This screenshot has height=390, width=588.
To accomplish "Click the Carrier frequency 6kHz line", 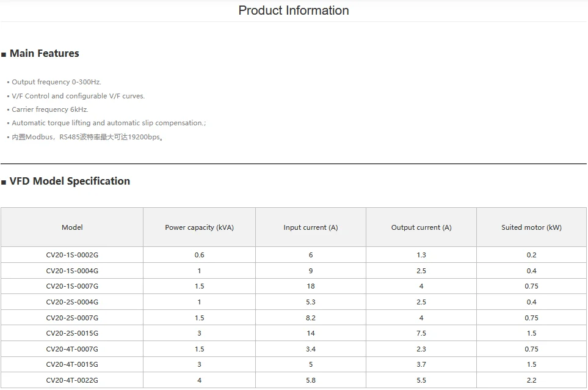I will 50,109.
